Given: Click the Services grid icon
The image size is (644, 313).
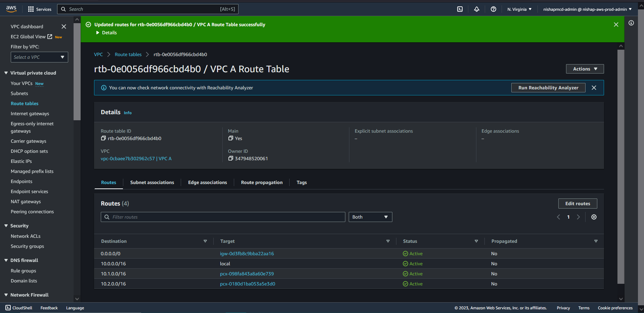Looking at the screenshot, I should (x=31, y=9).
